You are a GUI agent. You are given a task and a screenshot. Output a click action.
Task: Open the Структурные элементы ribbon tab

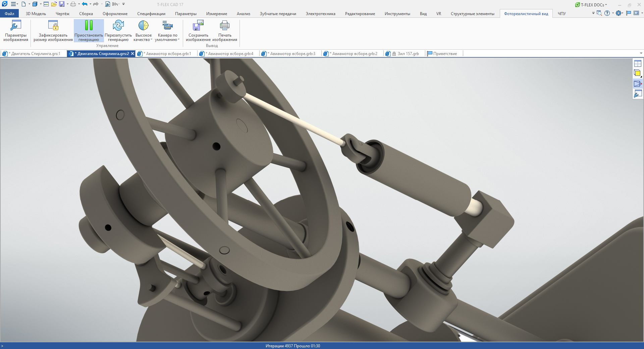473,13
